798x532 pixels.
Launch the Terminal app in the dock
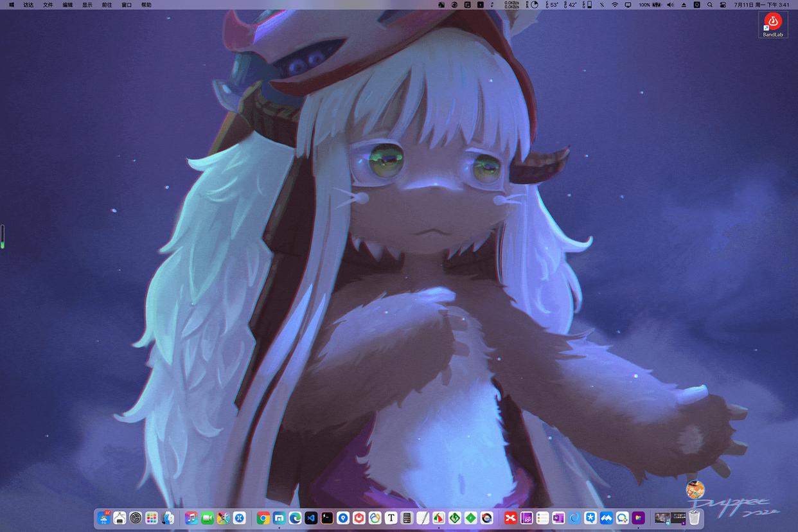pos(327,518)
